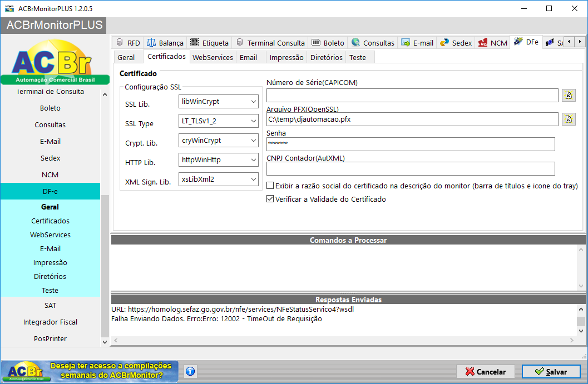The width and height of the screenshot is (588, 384).
Task: Click the Consultas globe icon
Action: click(x=355, y=42)
